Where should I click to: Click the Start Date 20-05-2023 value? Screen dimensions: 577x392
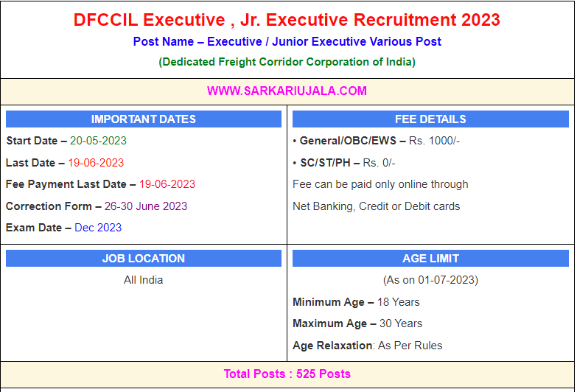click(x=98, y=141)
